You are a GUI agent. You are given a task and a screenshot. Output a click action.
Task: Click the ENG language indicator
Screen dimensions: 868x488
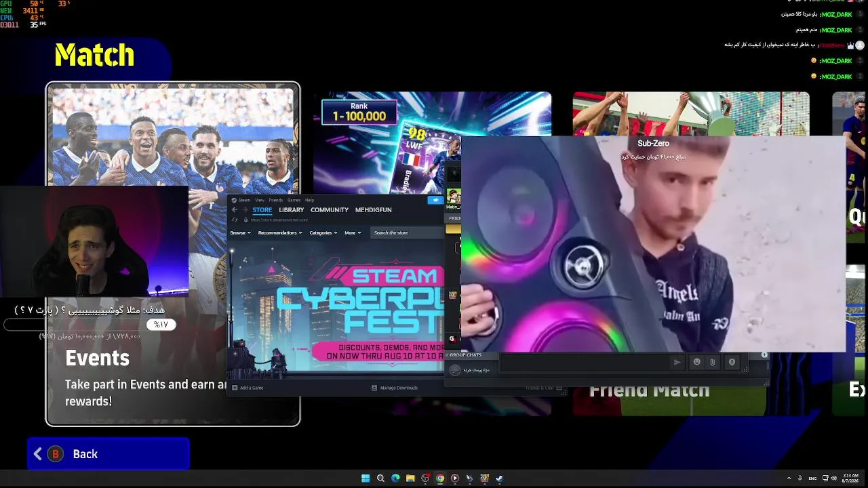point(812,479)
